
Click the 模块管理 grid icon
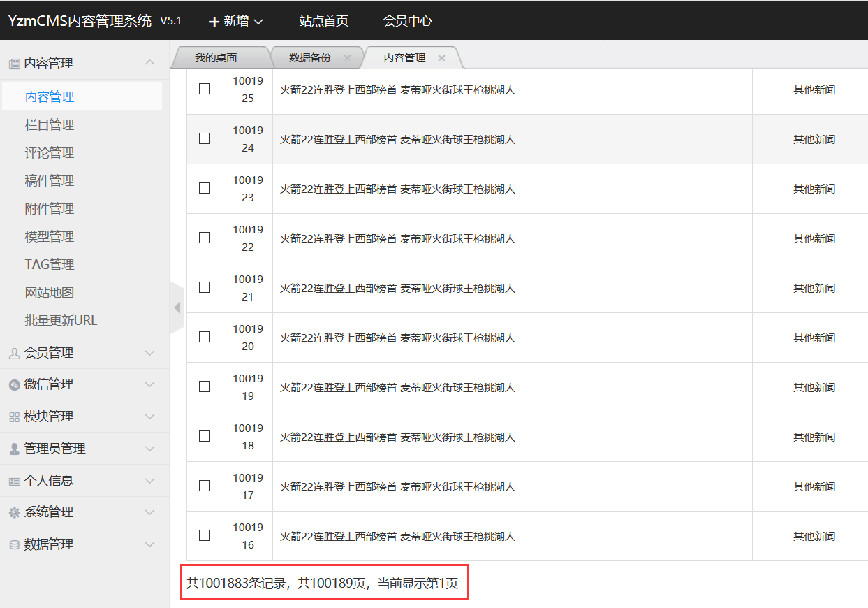[14, 417]
